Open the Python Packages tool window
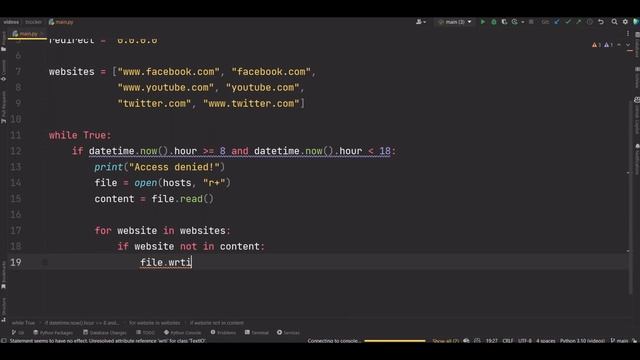The width and height of the screenshot is (640, 360). point(53,333)
